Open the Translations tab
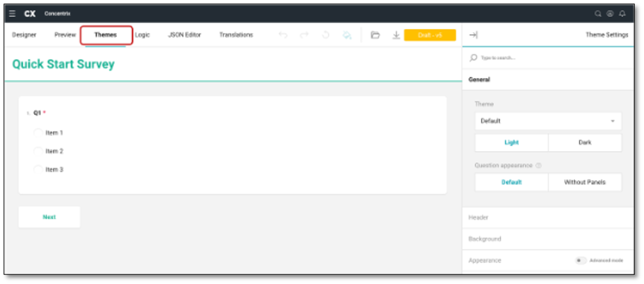 (x=236, y=35)
